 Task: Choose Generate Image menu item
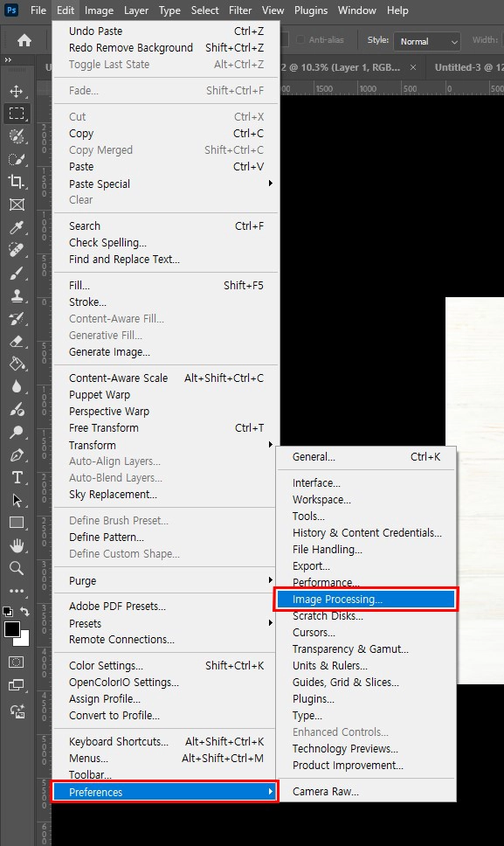[x=166, y=352]
